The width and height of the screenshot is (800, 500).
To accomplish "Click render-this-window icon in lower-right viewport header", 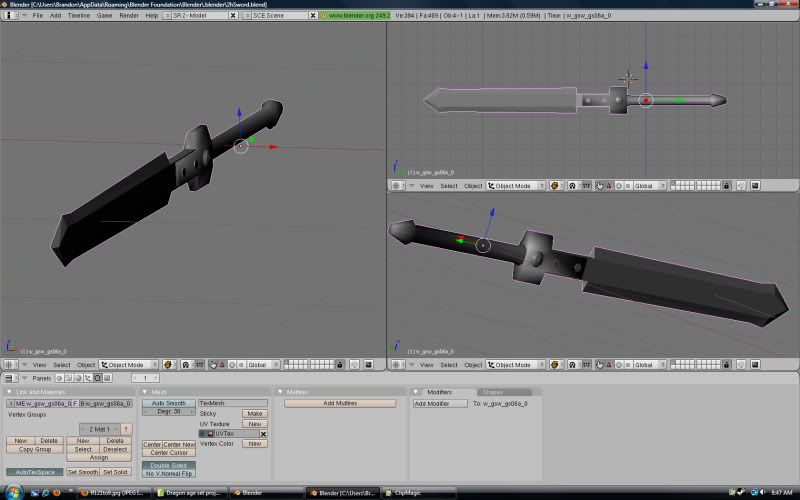I will coord(755,365).
